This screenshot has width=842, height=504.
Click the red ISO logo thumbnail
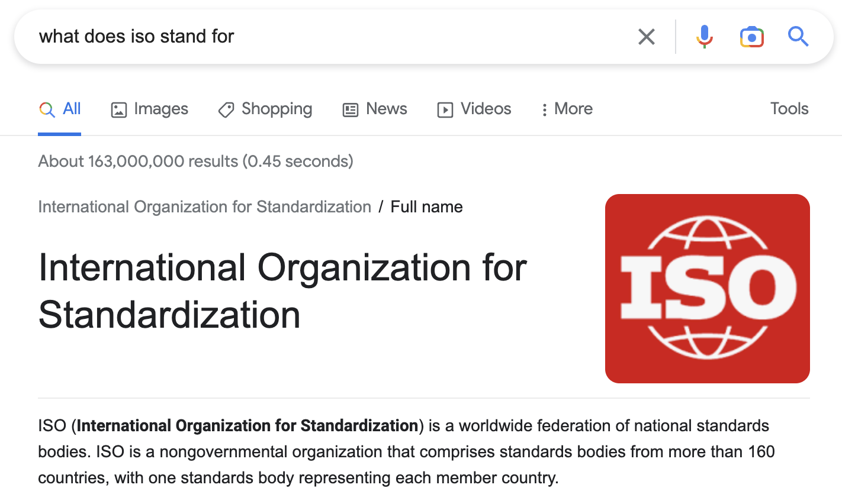pos(707,289)
